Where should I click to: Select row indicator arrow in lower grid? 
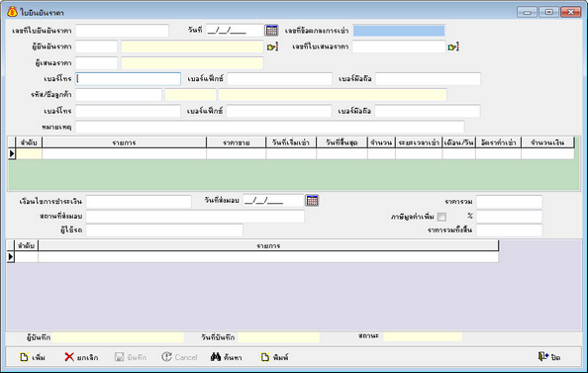[11, 257]
